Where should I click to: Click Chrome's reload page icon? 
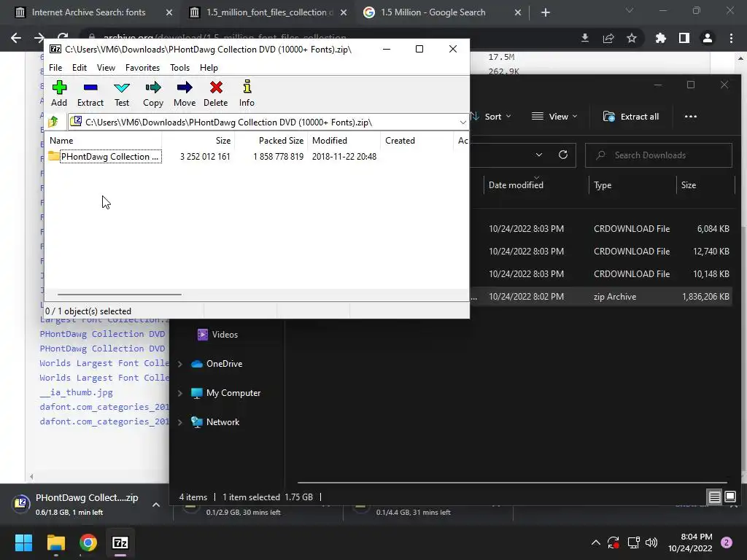(63, 38)
